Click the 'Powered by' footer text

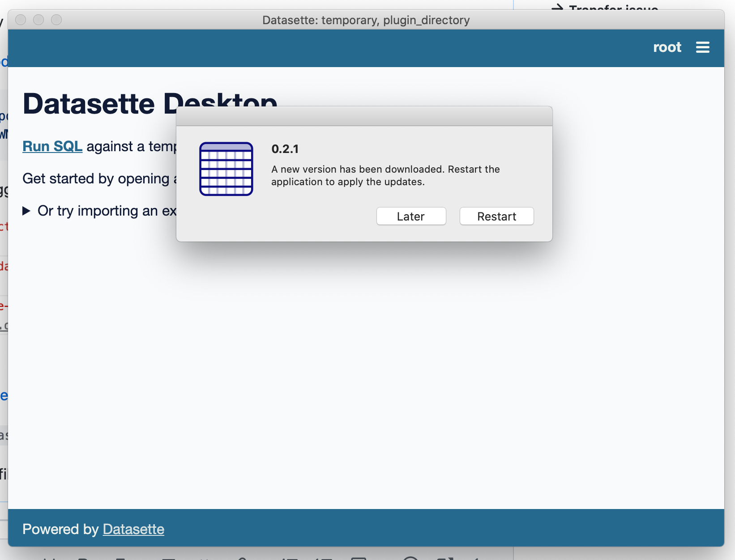pyautogui.click(x=60, y=529)
